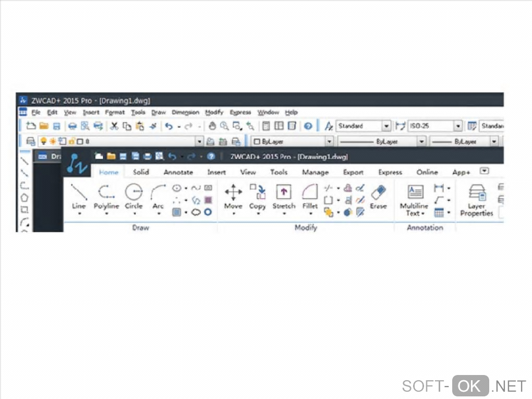Click the Undo arrow in the classic toolbar

tap(168, 126)
